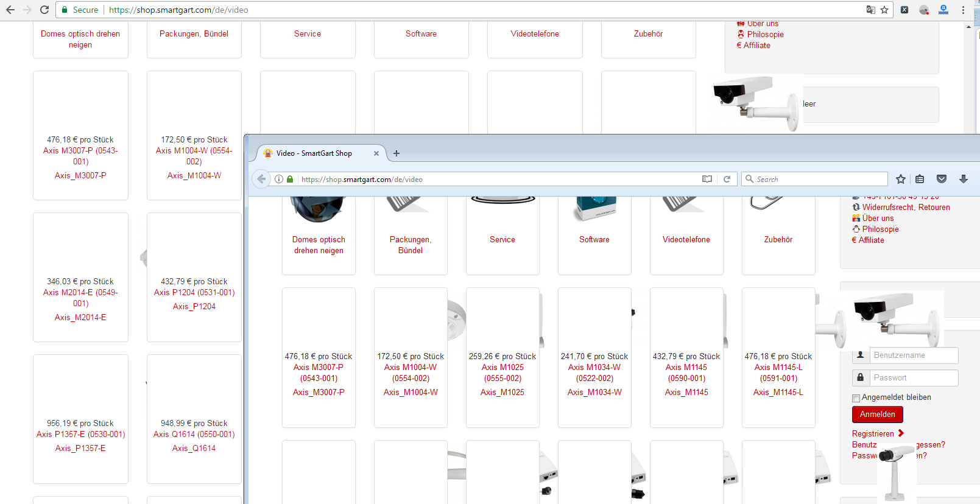Go back in the Firefox window
This screenshot has height=504, width=980.
click(x=261, y=179)
